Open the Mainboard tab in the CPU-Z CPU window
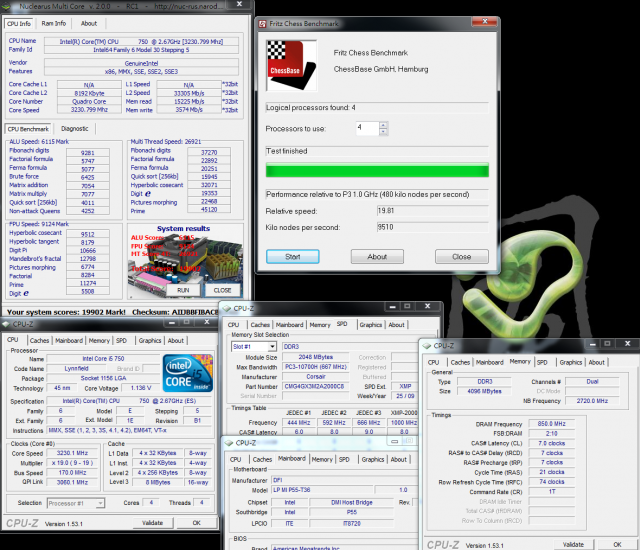Image resolution: width=640 pixels, height=550 pixels. 69,340
